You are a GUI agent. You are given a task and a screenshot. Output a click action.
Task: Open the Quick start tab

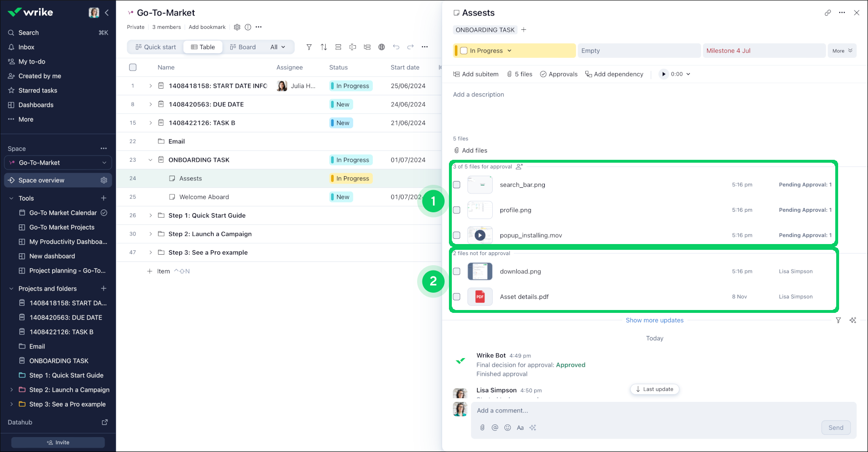pyautogui.click(x=156, y=47)
